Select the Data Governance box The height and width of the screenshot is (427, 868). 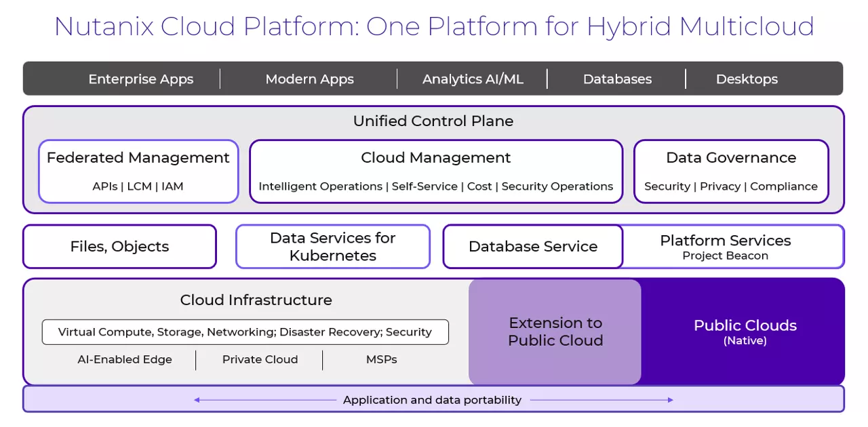click(x=731, y=171)
